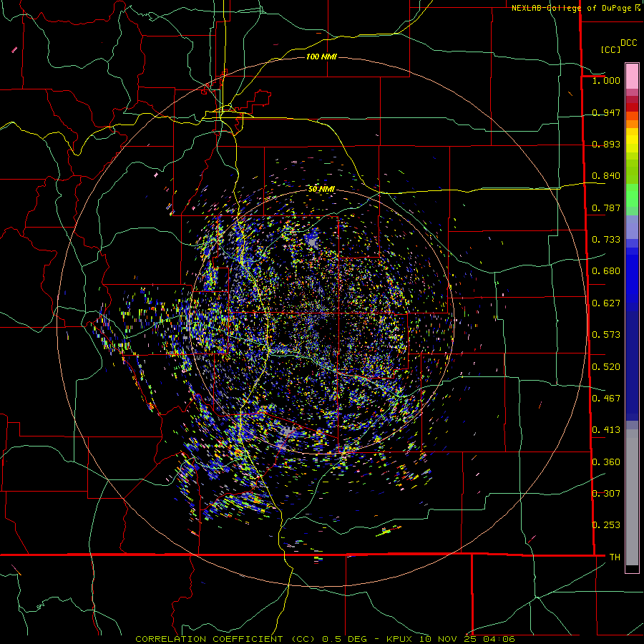Click the 04:06 timestamp in the caption
The width and height of the screenshot is (644, 644).
pyautogui.click(x=499, y=639)
